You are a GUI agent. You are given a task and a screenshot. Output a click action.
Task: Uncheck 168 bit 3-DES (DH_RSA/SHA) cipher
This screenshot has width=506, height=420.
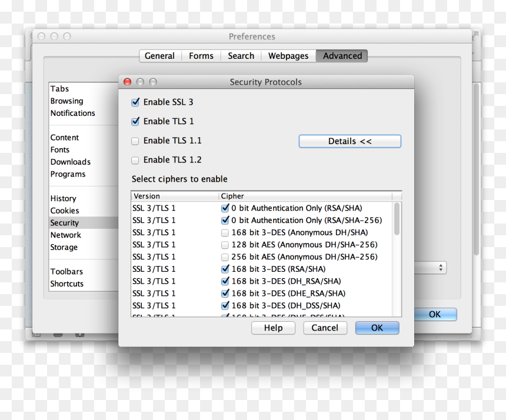click(x=225, y=281)
